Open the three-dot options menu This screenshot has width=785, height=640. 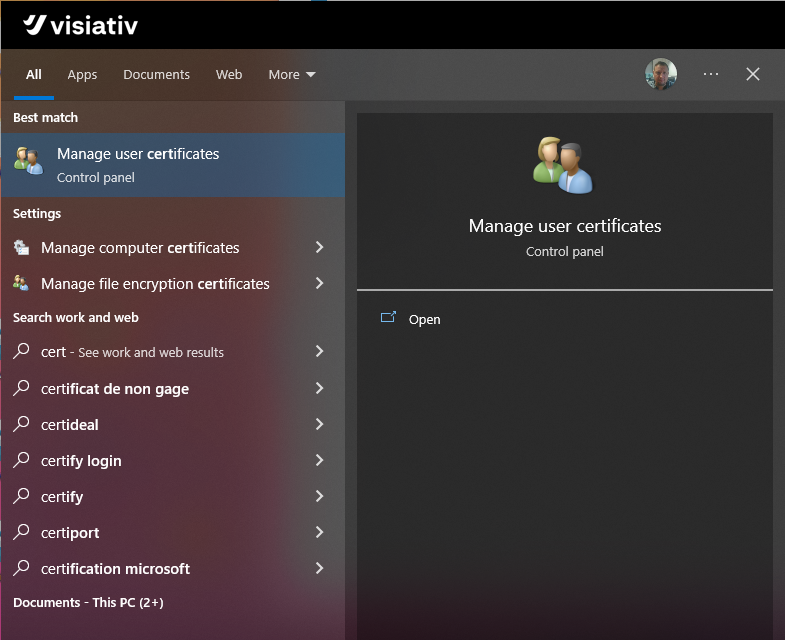point(711,74)
